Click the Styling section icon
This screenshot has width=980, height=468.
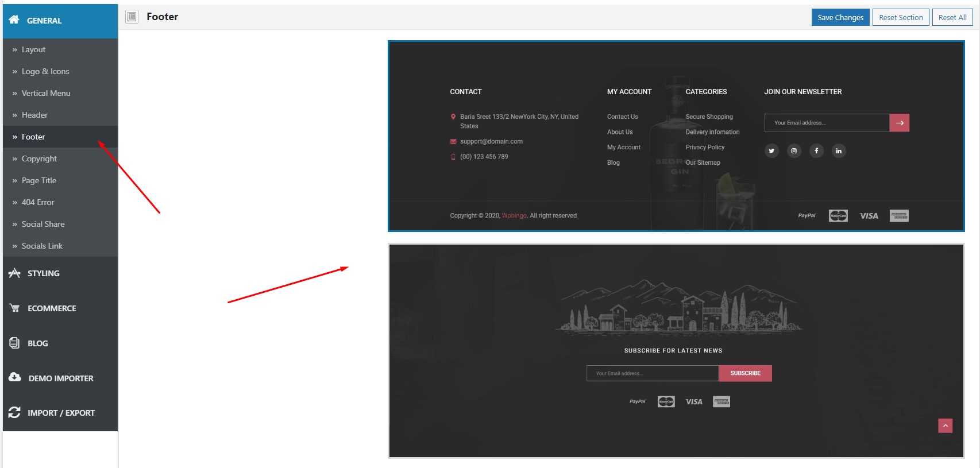14,273
